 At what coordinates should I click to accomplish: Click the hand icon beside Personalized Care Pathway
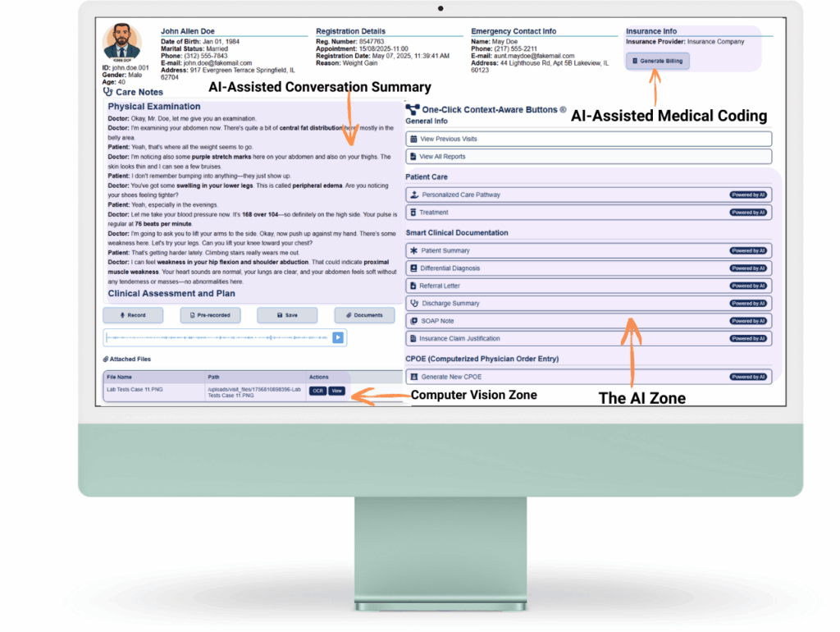(414, 195)
